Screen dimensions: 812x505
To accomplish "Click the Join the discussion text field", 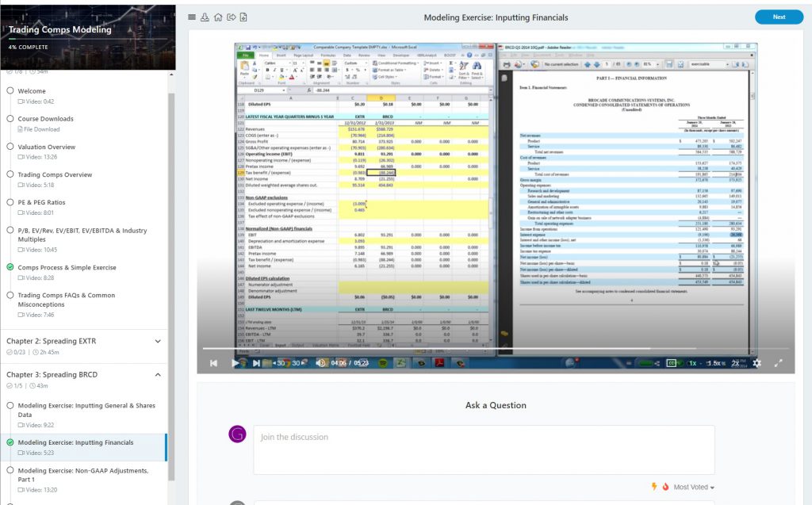I will (483, 450).
